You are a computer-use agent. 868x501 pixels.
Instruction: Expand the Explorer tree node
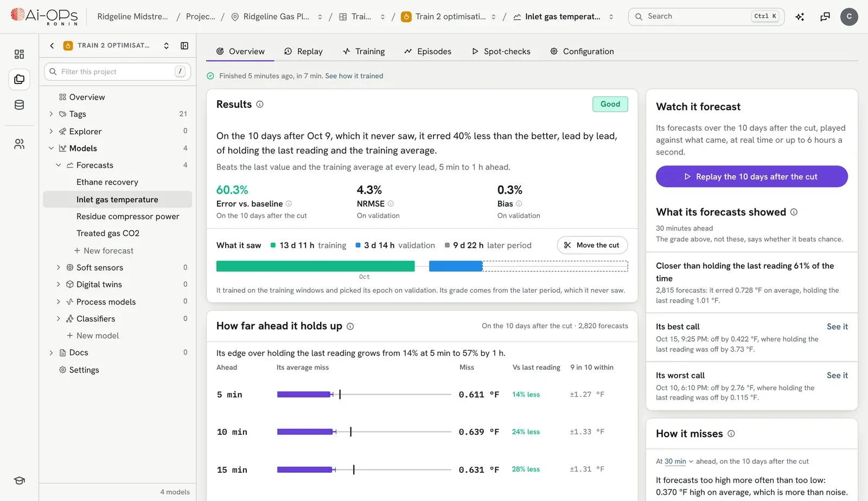(51, 131)
